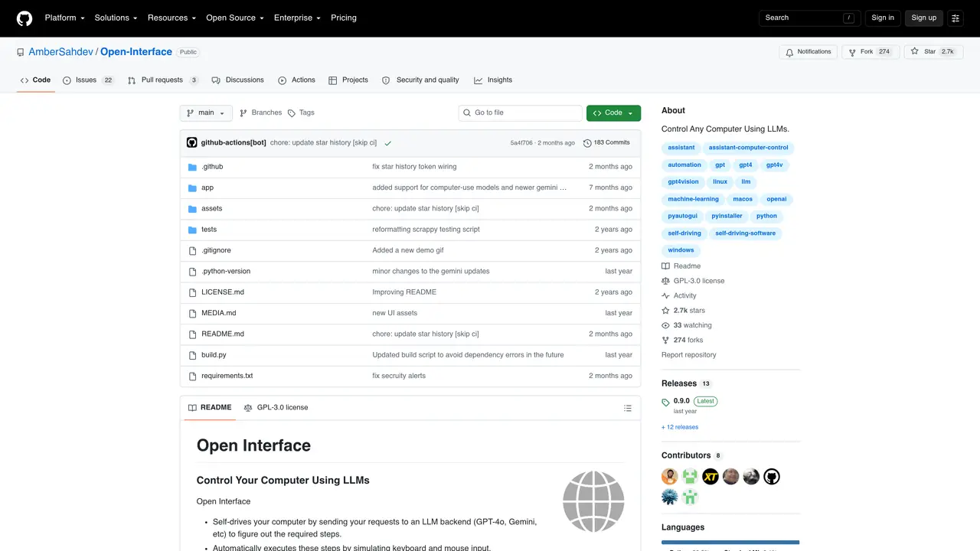The height and width of the screenshot is (551, 980).
Task: Open the Pricing page
Action: [x=344, y=18]
